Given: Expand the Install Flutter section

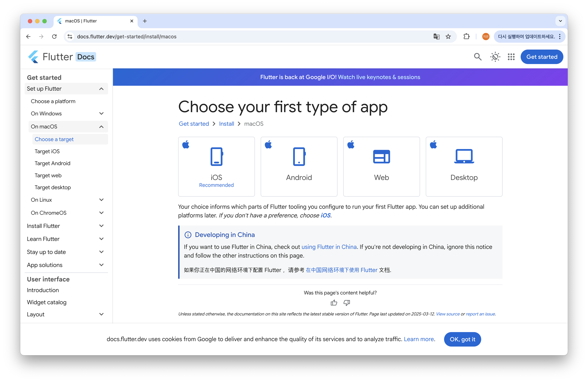Looking at the screenshot, I should pyautogui.click(x=66, y=226).
